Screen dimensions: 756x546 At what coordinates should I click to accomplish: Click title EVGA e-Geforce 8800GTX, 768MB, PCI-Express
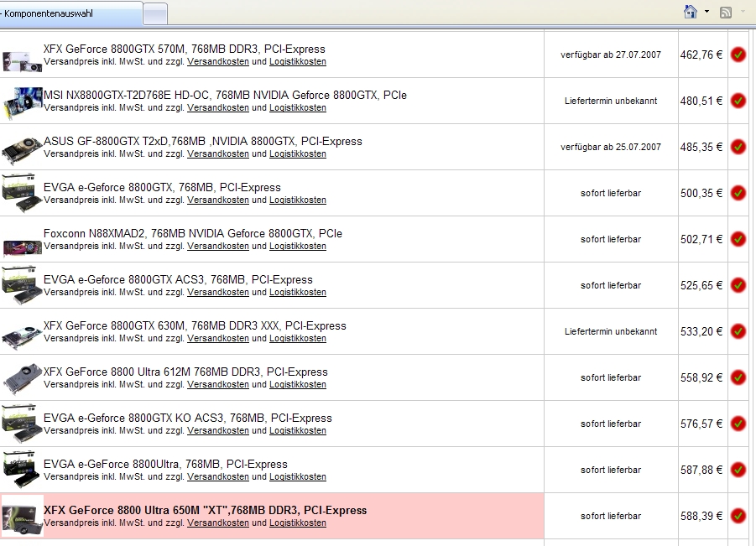pyautogui.click(x=162, y=188)
